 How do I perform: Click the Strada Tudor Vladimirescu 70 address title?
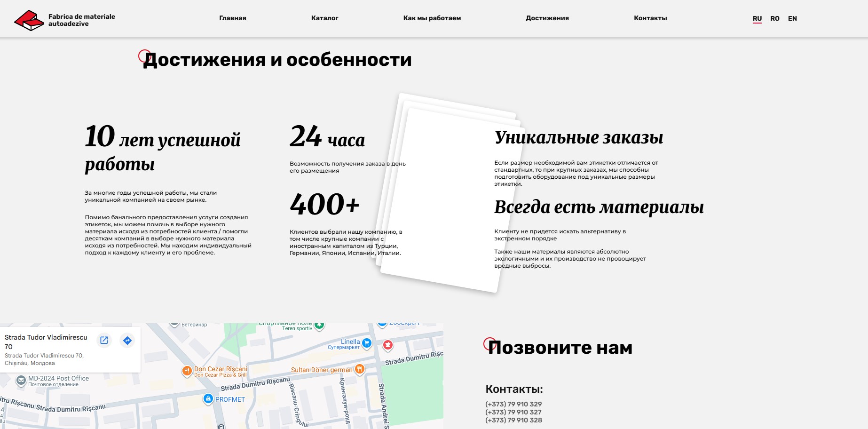coord(46,342)
